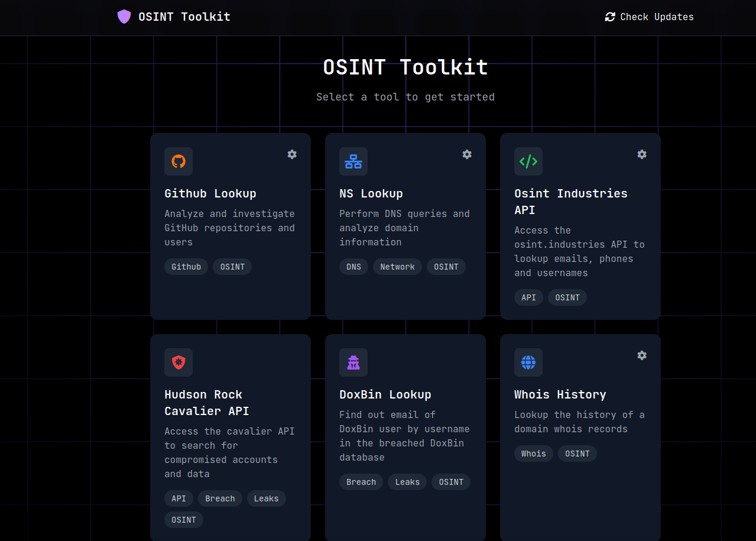The height and width of the screenshot is (541, 756).
Task: Click the Leaks tag on Hudson Rock card
Action: coord(266,498)
